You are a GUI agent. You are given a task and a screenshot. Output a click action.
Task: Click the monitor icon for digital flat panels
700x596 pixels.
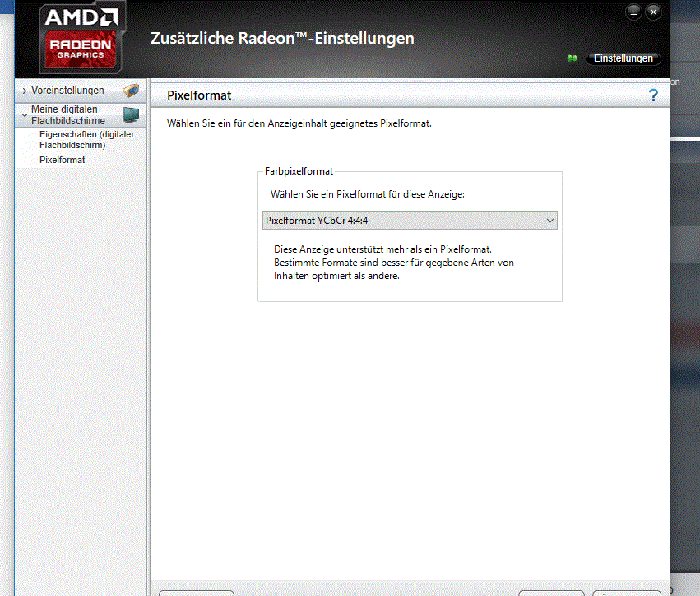(132, 114)
